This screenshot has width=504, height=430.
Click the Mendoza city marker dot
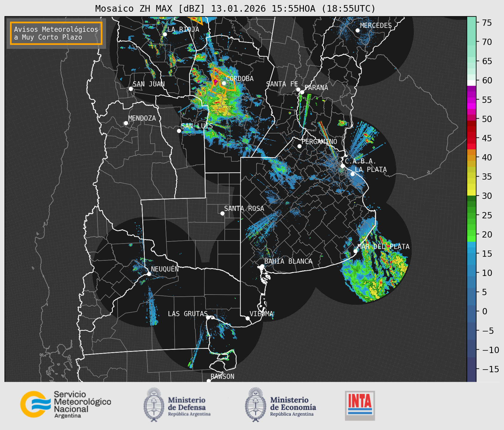click(x=126, y=123)
